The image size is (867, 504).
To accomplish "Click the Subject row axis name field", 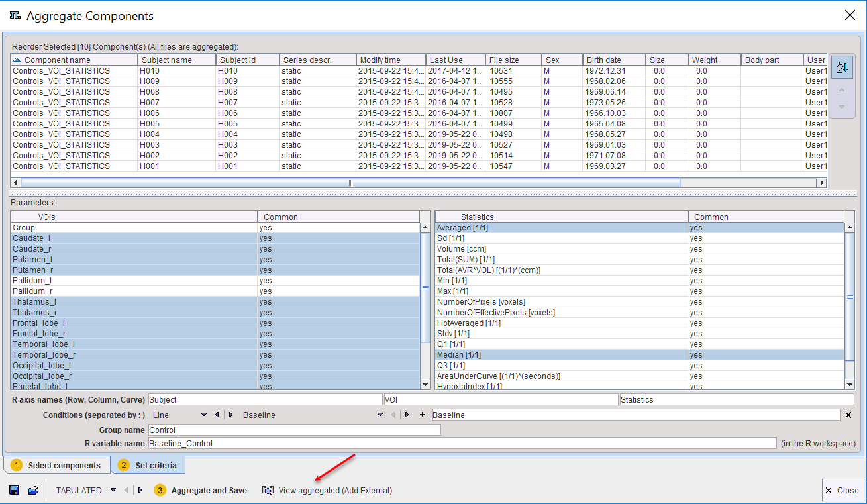I will tap(265, 399).
